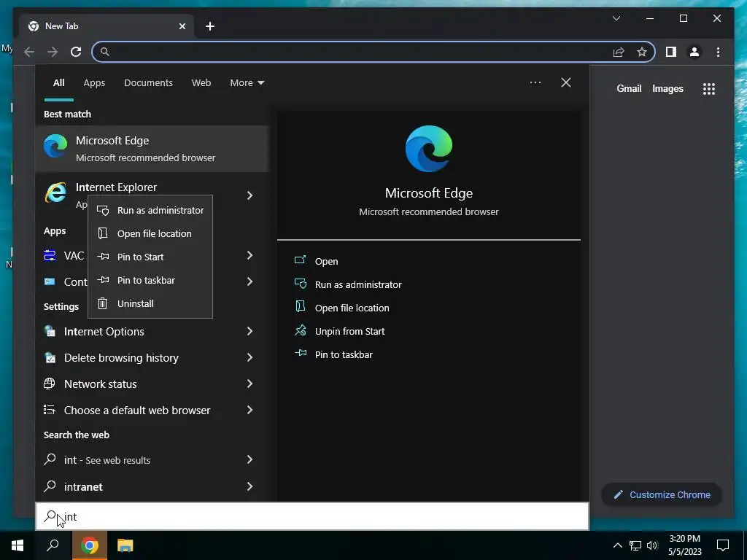Select Internet Explorer app icon in results
747x560 pixels.
tap(55, 192)
